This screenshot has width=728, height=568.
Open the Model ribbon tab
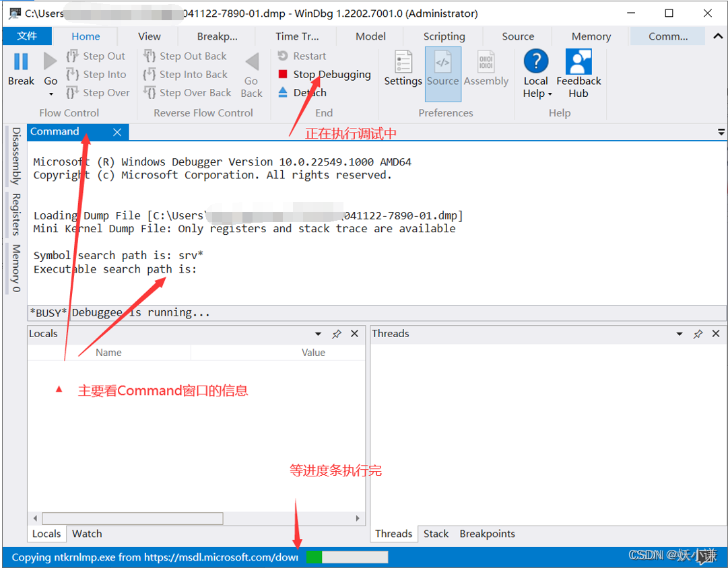pyautogui.click(x=370, y=36)
